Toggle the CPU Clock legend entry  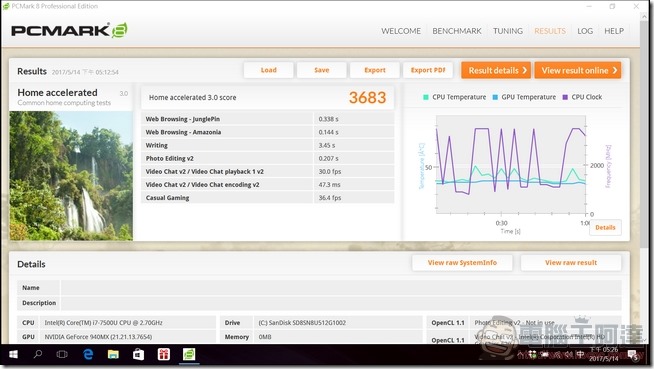pyautogui.click(x=582, y=97)
